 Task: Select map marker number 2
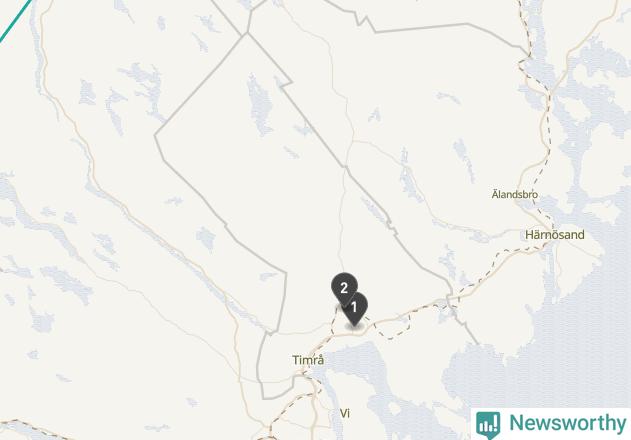point(344,288)
